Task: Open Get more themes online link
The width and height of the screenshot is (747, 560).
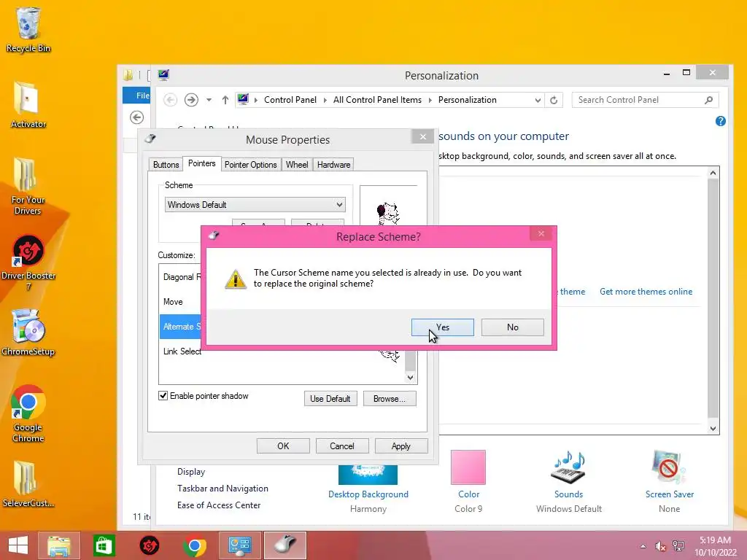Action: (646, 292)
